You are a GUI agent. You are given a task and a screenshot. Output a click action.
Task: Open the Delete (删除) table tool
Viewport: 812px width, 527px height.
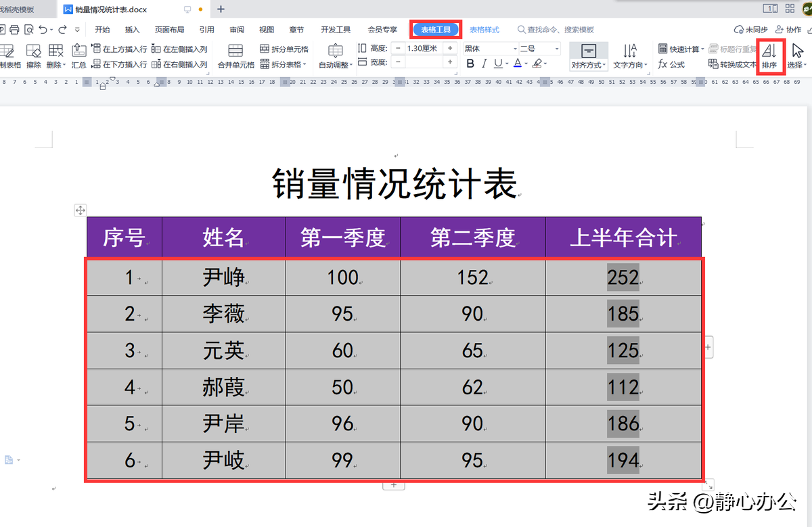click(56, 56)
